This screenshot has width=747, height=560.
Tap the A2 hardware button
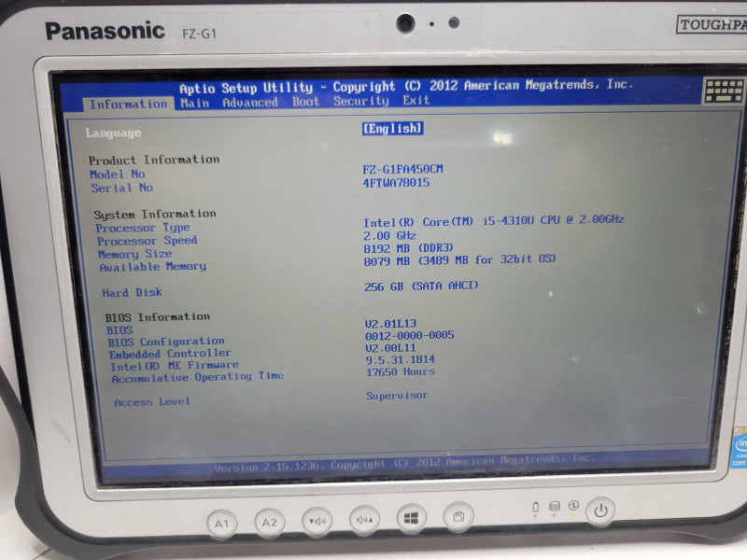pos(269,523)
